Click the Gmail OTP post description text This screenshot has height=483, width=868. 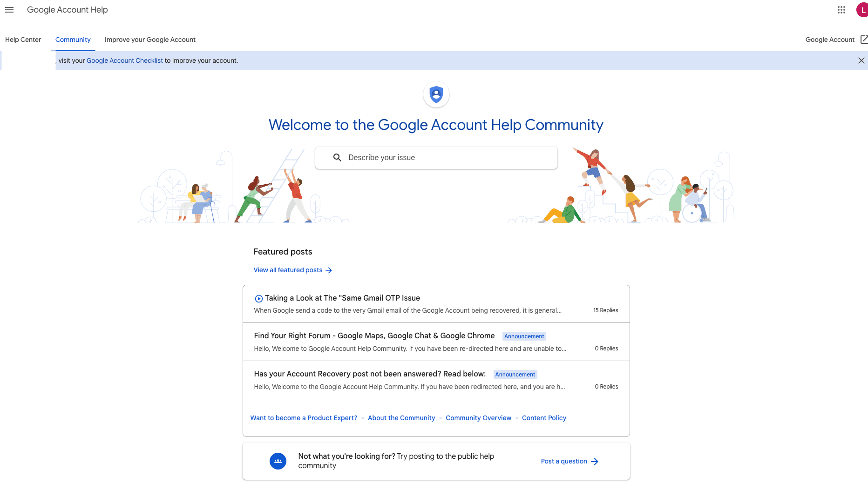(x=407, y=310)
